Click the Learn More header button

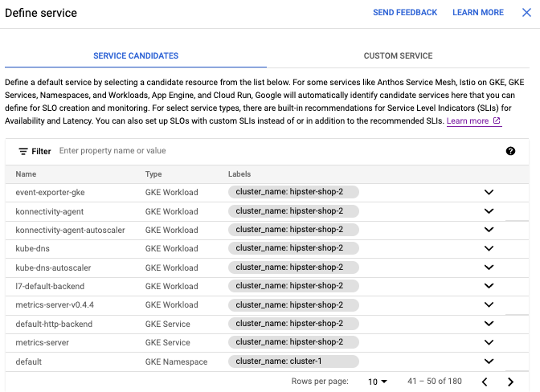(x=477, y=13)
